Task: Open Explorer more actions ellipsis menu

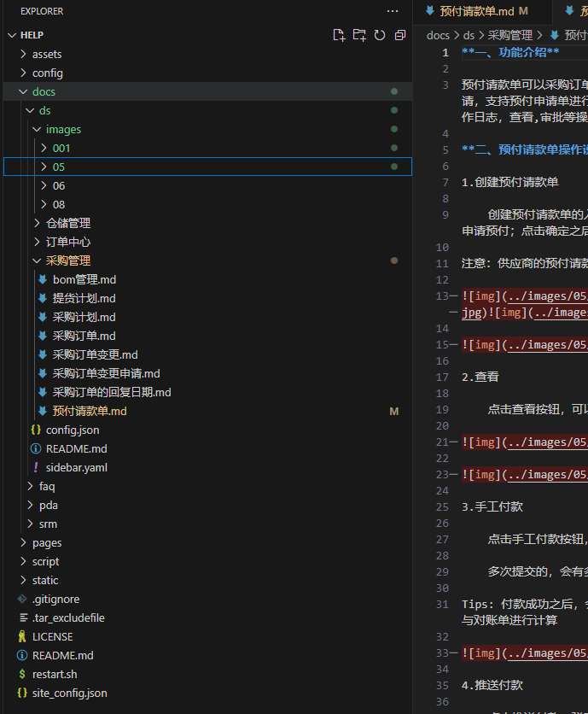Action: click(x=393, y=11)
